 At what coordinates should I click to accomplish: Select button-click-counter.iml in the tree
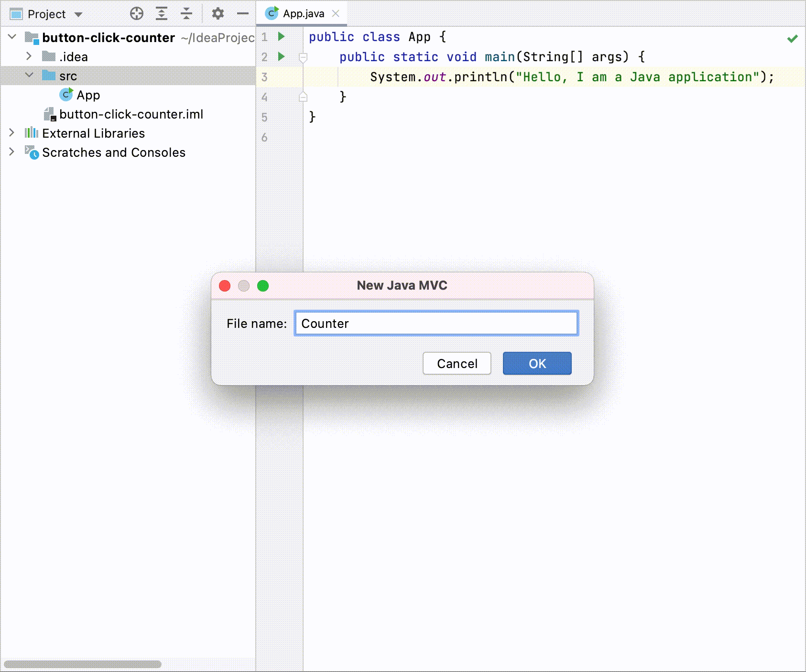(x=131, y=114)
